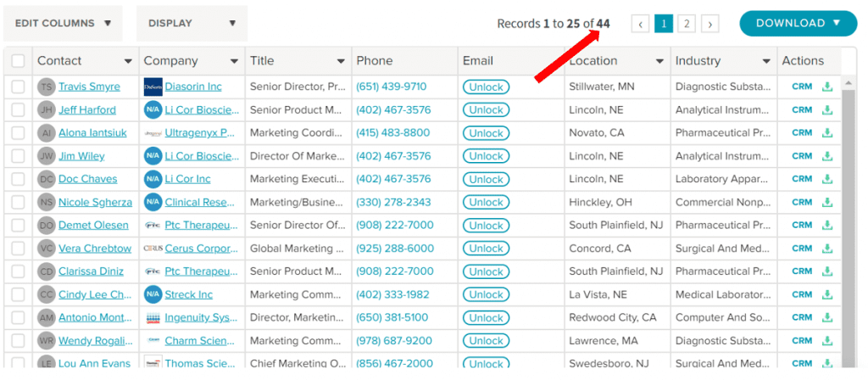
Task: Check the box for Doc Chaves
Action: coord(19,179)
